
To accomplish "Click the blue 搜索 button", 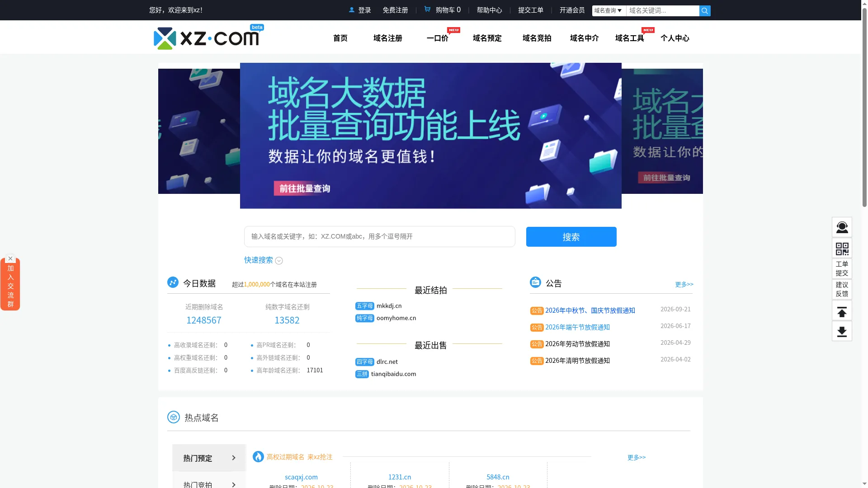I will click(571, 237).
